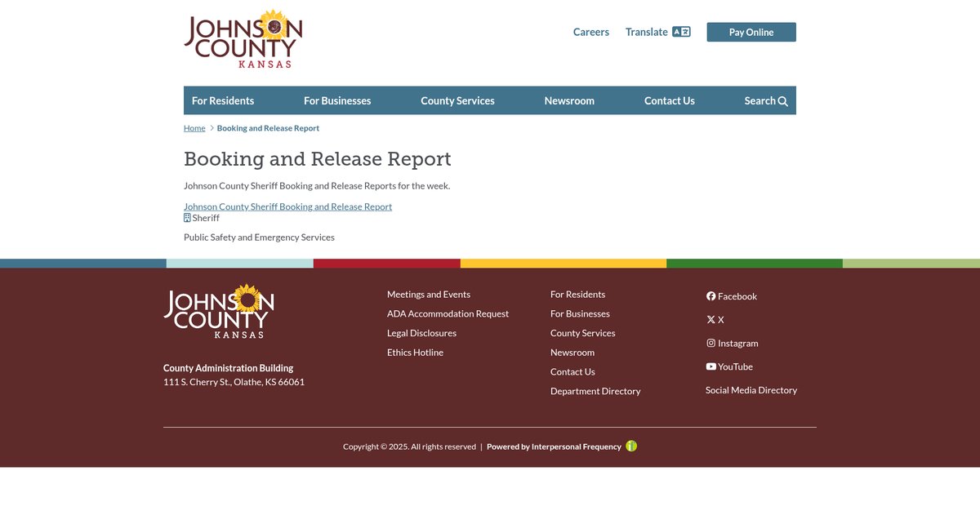Click footer Contact Us link
The width and height of the screenshot is (980, 506).
(572, 372)
